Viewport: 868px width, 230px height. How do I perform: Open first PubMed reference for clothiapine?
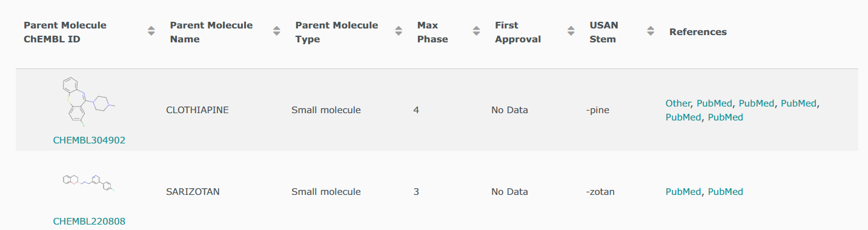pyautogui.click(x=714, y=103)
